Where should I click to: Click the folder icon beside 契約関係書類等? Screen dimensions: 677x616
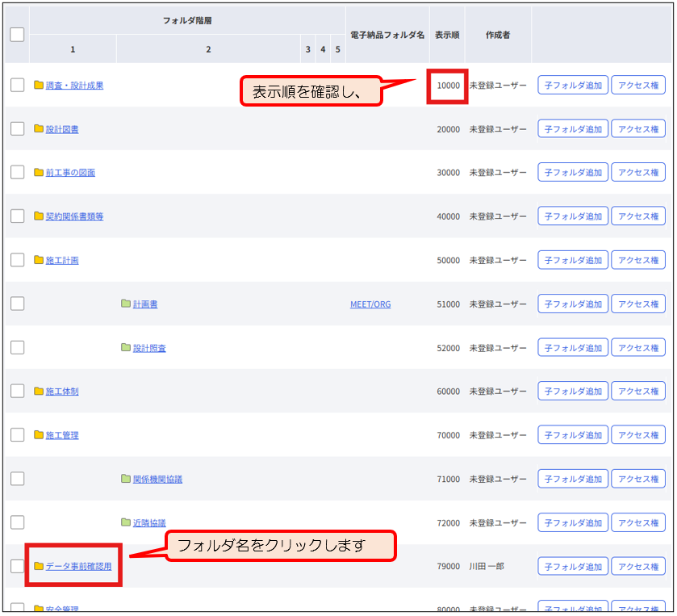[x=39, y=216]
